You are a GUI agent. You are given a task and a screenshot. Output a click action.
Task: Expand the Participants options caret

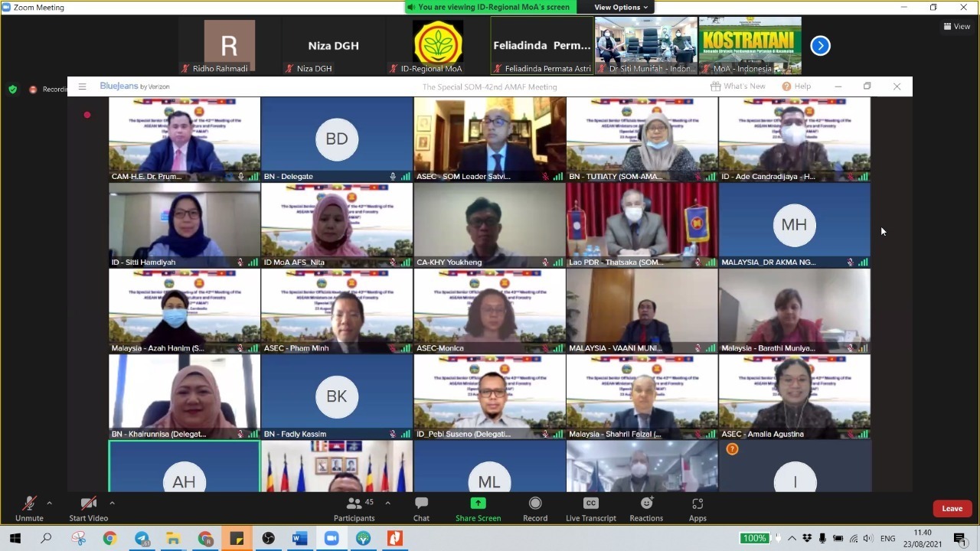click(x=387, y=503)
